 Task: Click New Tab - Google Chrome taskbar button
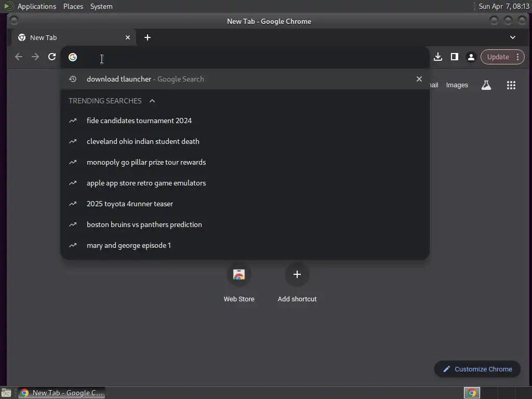coord(62,393)
